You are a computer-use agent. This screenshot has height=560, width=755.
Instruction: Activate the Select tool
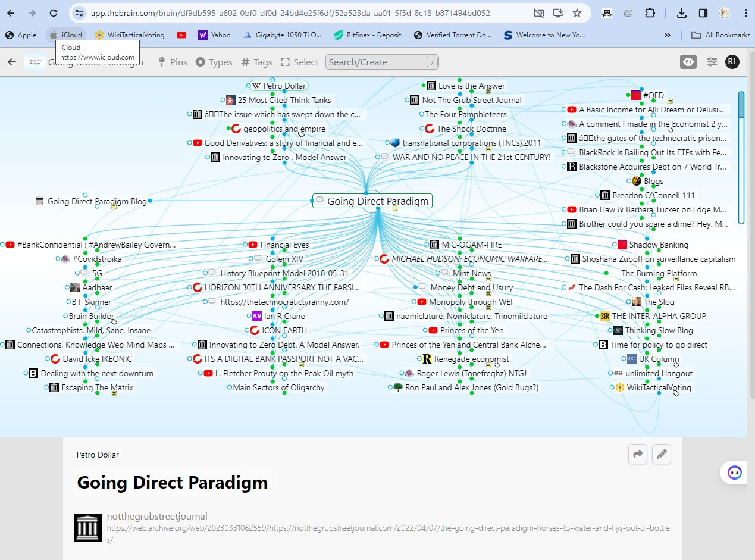pyautogui.click(x=299, y=62)
